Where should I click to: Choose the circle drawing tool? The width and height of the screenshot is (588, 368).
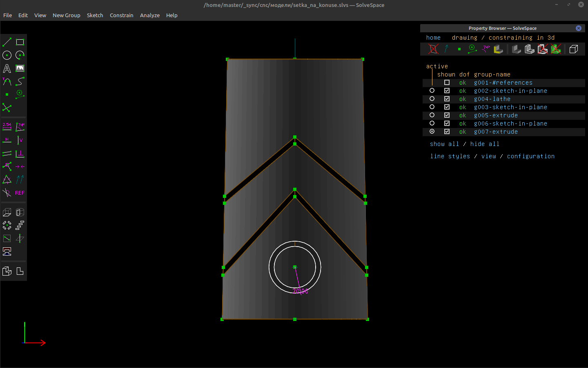point(7,55)
